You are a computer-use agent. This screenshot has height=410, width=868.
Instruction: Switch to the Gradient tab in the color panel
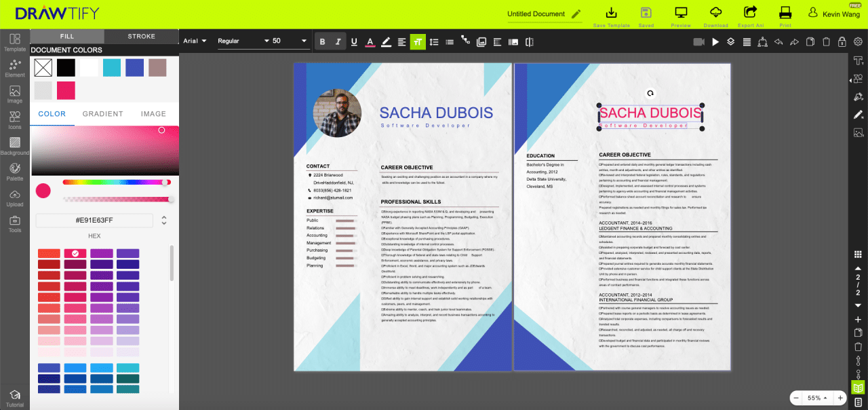[x=102, y=113]
